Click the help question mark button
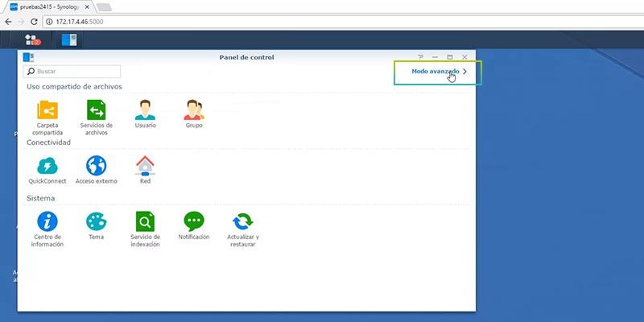This screenshot has height=322, width=644. [420, 57]
